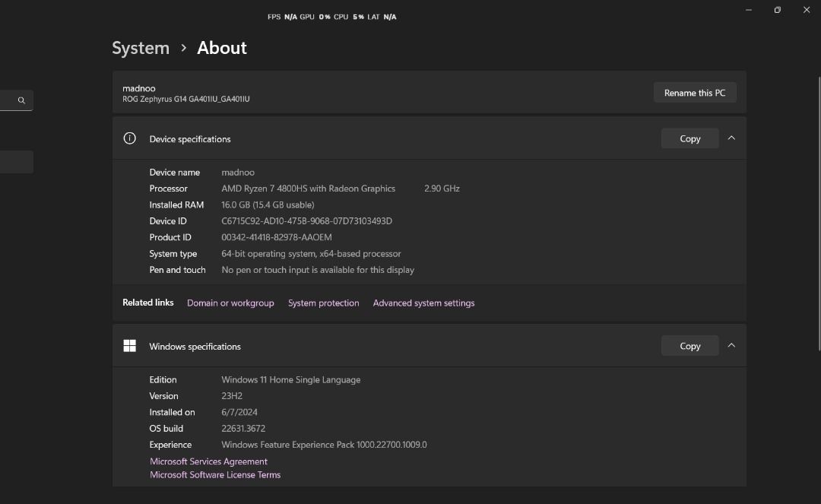Open the Domain or workgroup link
821x504 pixels.
point(230,303)
